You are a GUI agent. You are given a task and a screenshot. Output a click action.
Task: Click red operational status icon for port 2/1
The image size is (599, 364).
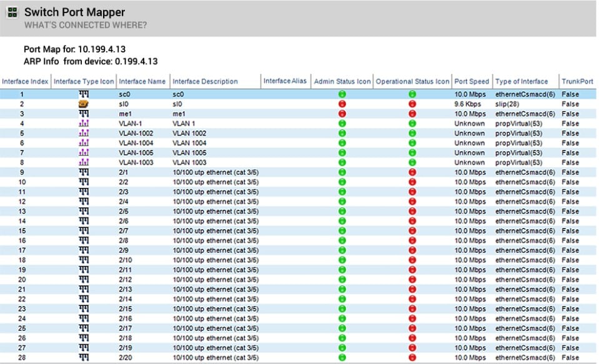click(412, 172)
